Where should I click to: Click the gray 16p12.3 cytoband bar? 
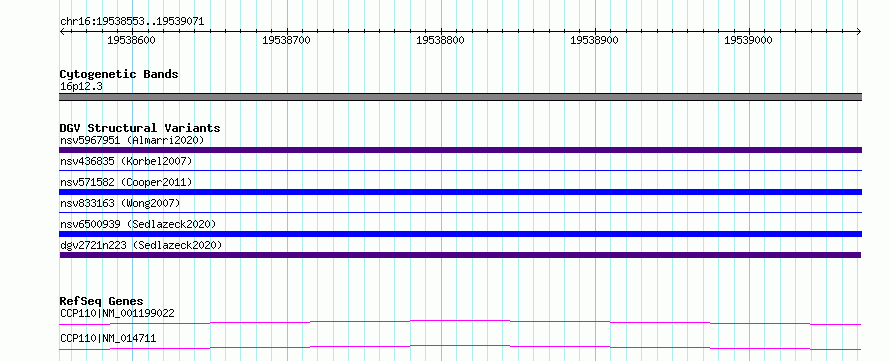pyautogui.click(x=460, y=97)
